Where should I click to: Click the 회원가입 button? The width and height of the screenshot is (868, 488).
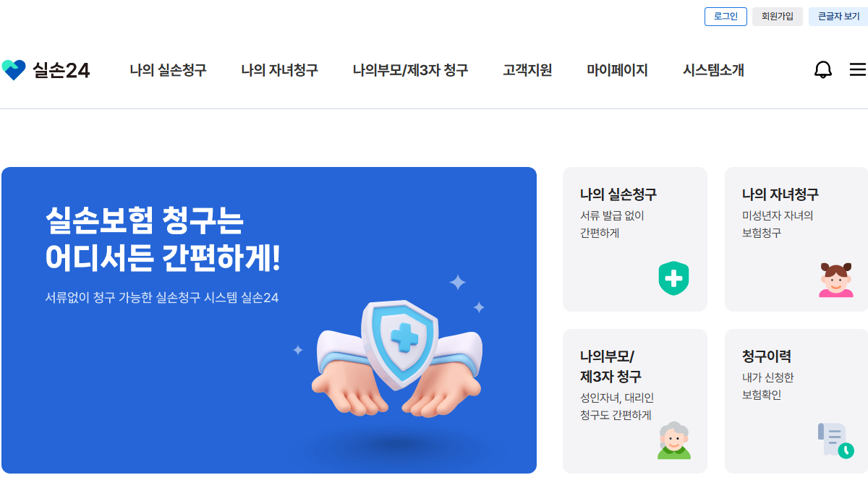(778, 17)
